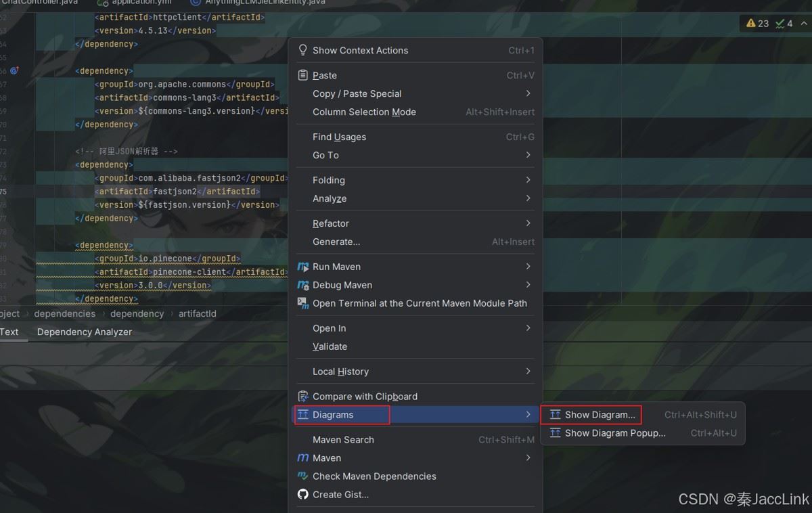The image size is (812, 513).
Task: Expand Copy / Paste Special submenu arrow
Action: point(528,93)
